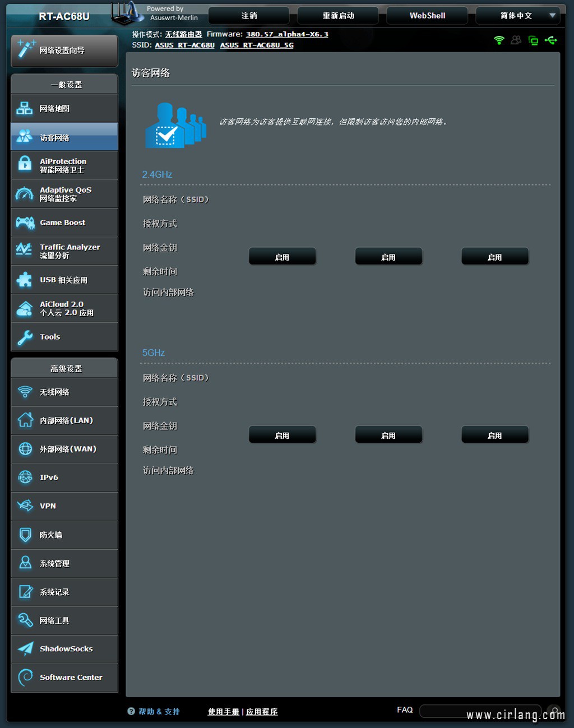This screenshot has width=574, height=728.
Task: Click the FAQ search magnifier icon
Action: click(x=553, y=711)
